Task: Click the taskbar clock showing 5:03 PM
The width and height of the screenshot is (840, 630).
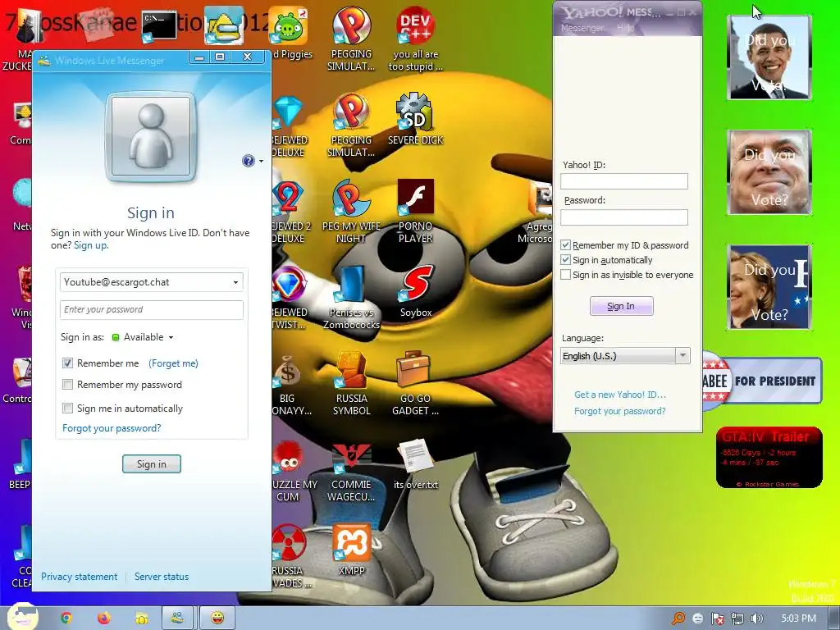Action: click(798, 619)
